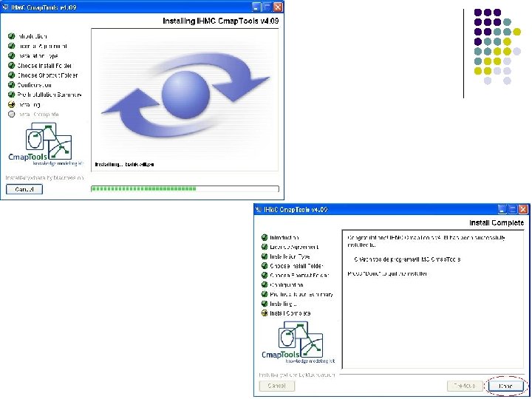This screenshot has width=532, height=399.
Task: Click InstallAnywhere by Macrovision label in Install Complete window
Action: coord(297,375)
